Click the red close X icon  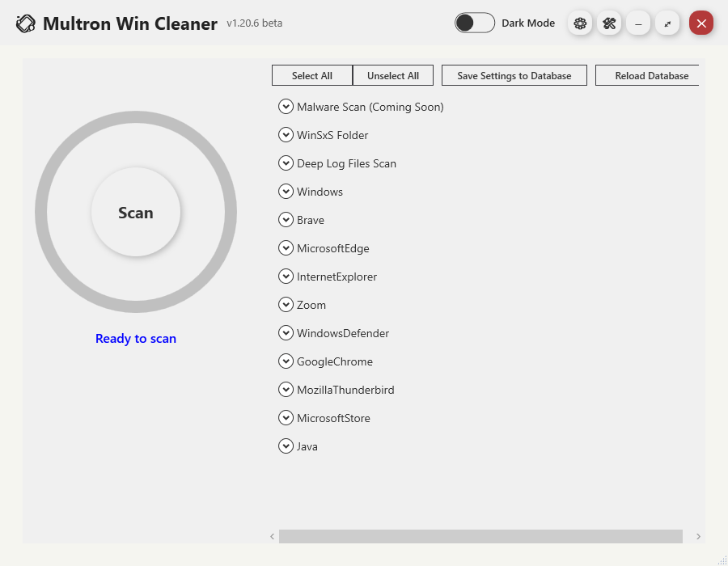coord(701,23)
